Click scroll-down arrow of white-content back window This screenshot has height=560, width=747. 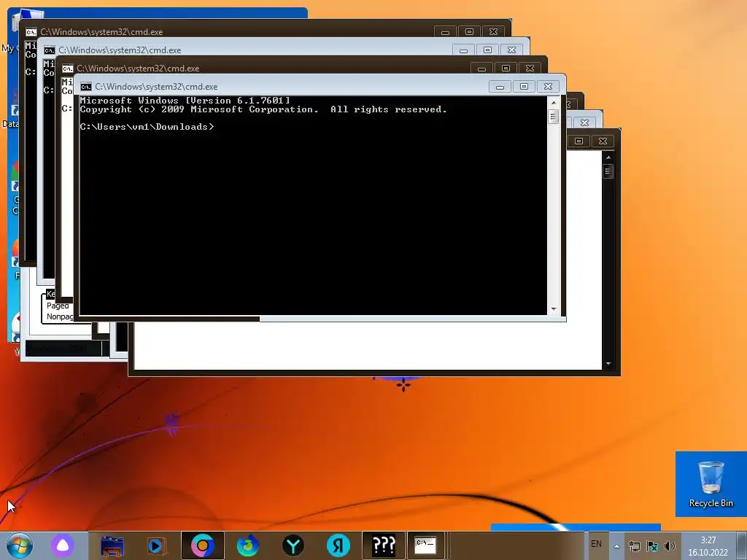point(608,364)
